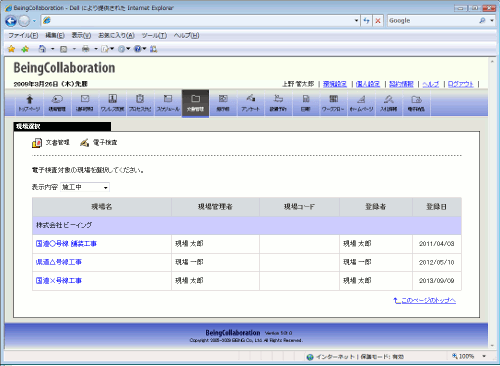Refresh the page with the refresh icon

pos(367,21)
